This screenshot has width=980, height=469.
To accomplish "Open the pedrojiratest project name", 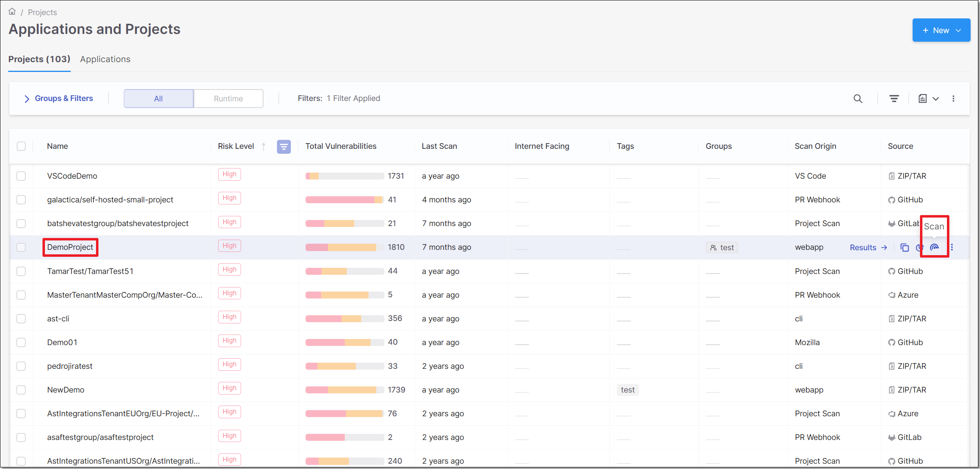I will pyautogui.click(x=70, y=366).
